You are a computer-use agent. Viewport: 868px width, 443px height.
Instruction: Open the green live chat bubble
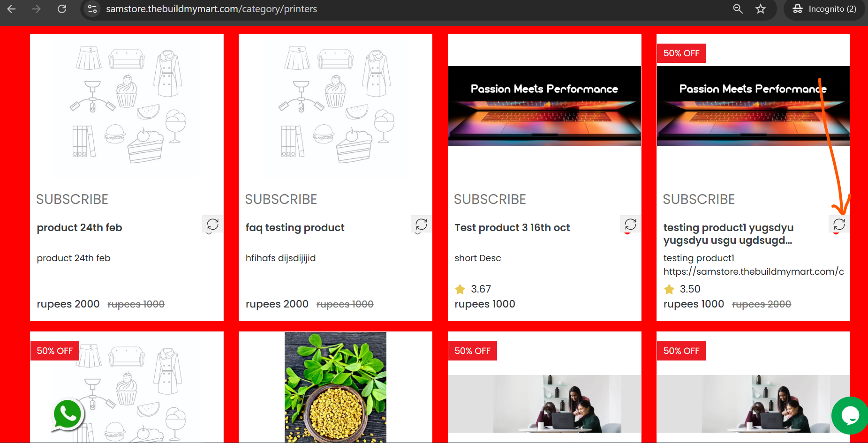[849, 415]
